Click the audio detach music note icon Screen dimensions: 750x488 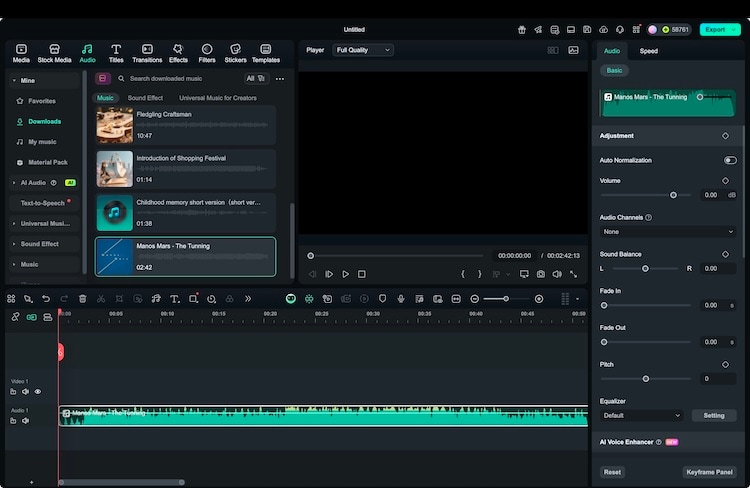[x=156, y=299]
